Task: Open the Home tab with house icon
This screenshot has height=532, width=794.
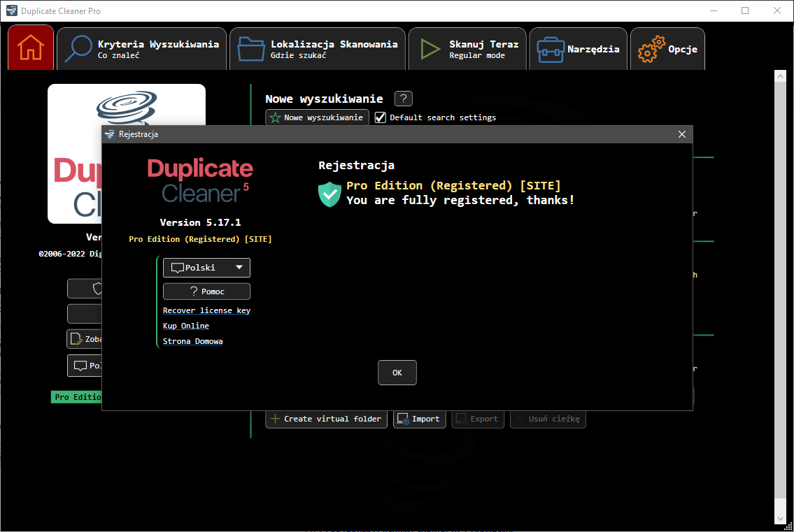Action: pos(31,48)
